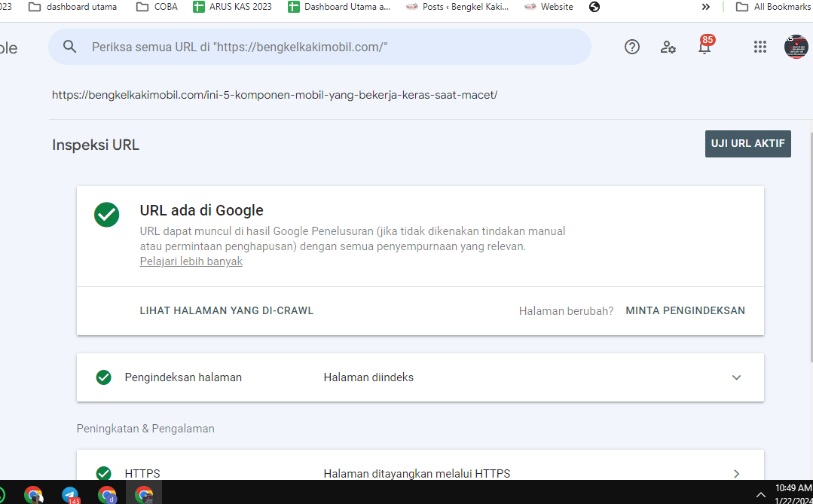Click the Google account avatar
The image size is (813, 504).
tap(796, 47)
